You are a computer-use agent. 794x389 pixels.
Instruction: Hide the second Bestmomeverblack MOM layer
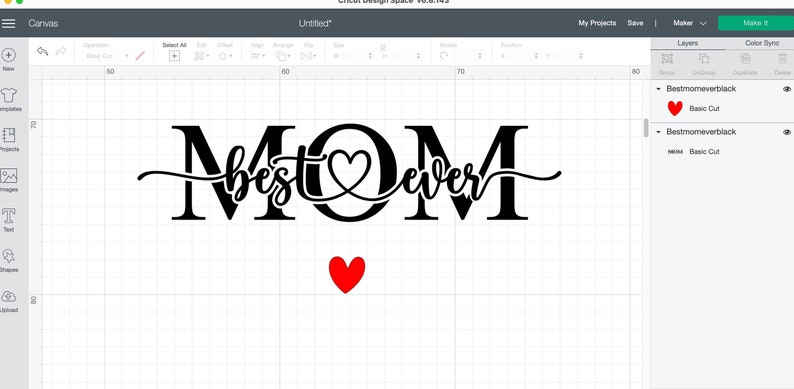point(786,132)
